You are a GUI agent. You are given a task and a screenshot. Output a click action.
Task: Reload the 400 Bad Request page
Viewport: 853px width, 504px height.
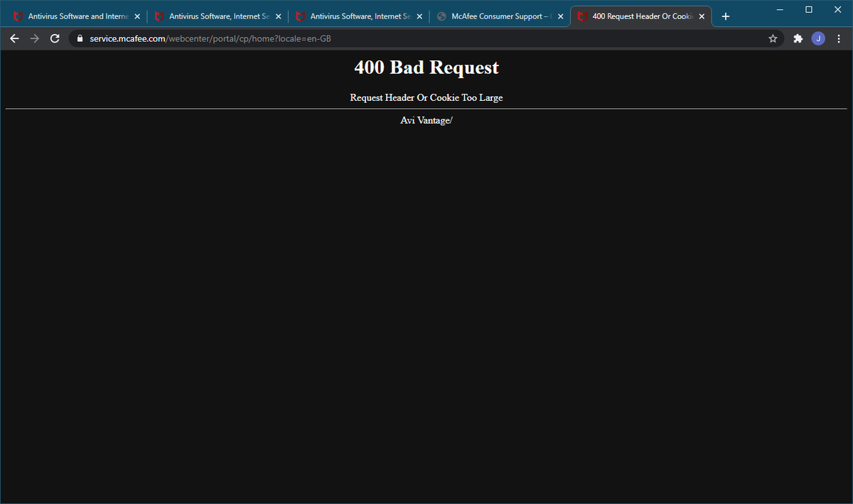(55, 38)
